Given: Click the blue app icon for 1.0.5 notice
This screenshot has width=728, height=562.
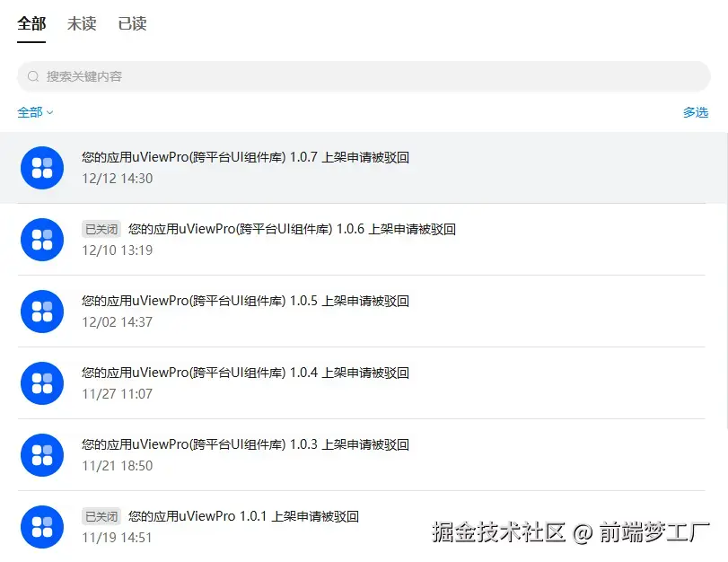Looking at the screenshot, I should point(42,312).
